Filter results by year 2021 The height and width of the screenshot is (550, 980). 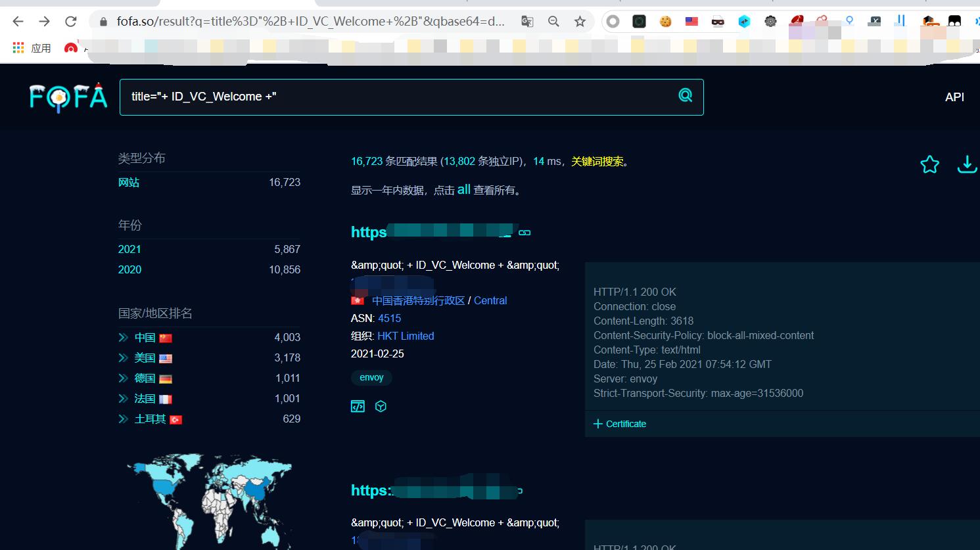129,249
